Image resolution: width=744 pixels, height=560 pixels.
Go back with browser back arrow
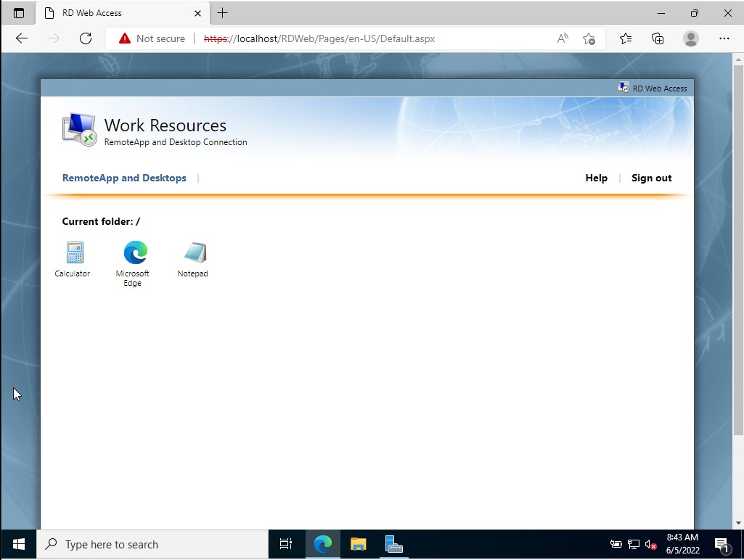point(22,38)
